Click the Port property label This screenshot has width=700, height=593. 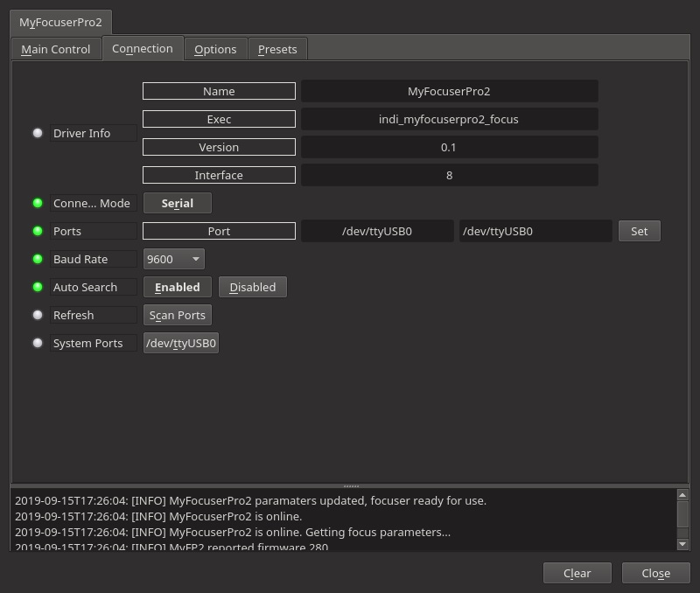(x=219, y=231)
